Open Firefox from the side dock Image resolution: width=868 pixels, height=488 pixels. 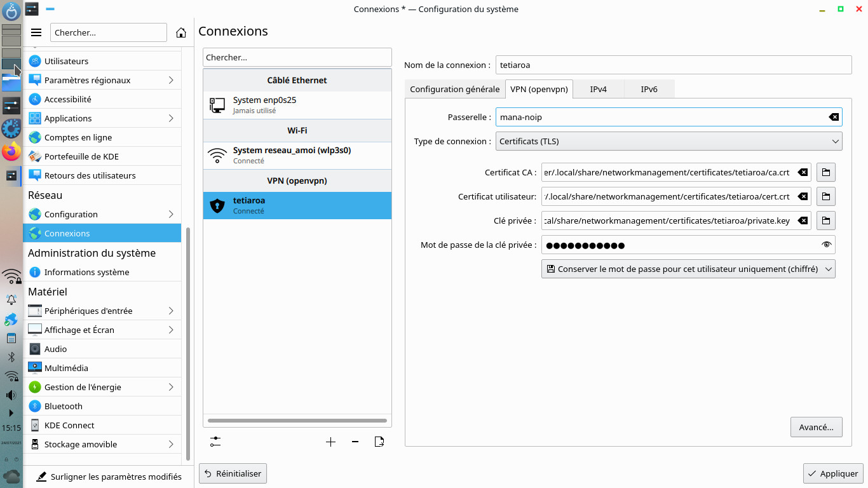[x=11, y=152]
